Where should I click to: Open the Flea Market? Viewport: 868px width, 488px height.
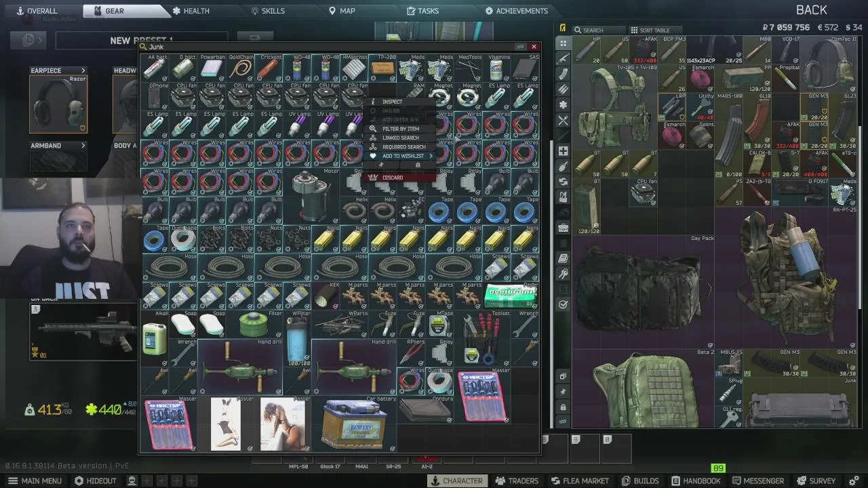pyautogui.click(x=580, y=481)
